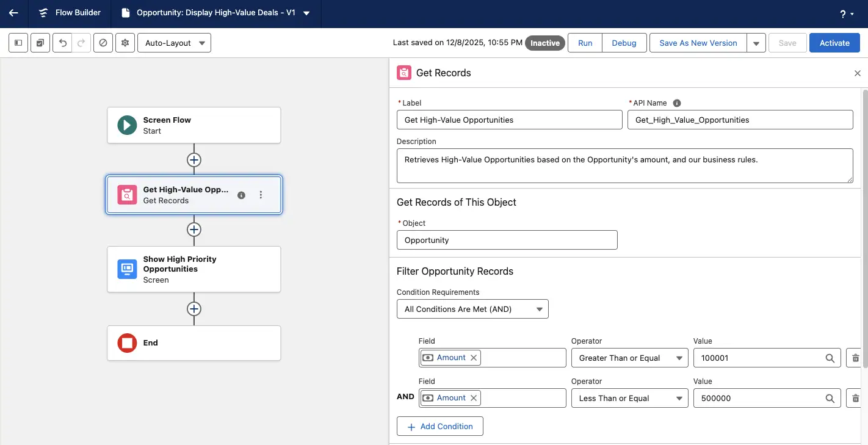Click the Activate button

click(x=834, y=43)
